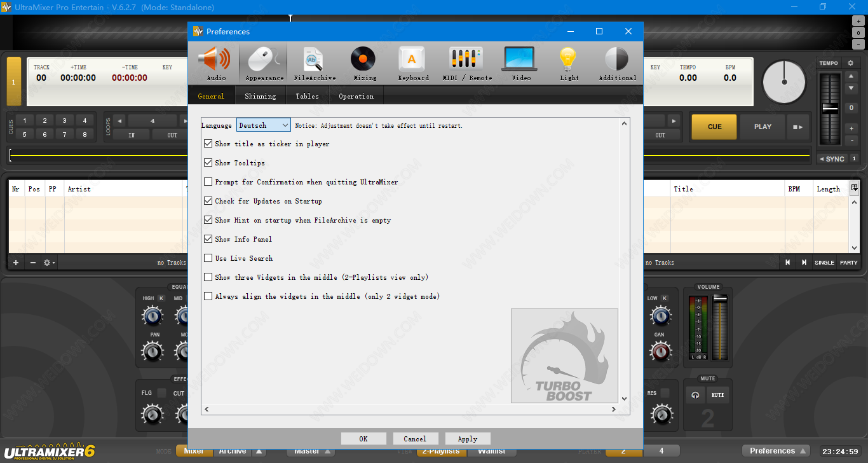Enable Prompt for Confirmation when quitting UltraMixer

tap(208, 182)
